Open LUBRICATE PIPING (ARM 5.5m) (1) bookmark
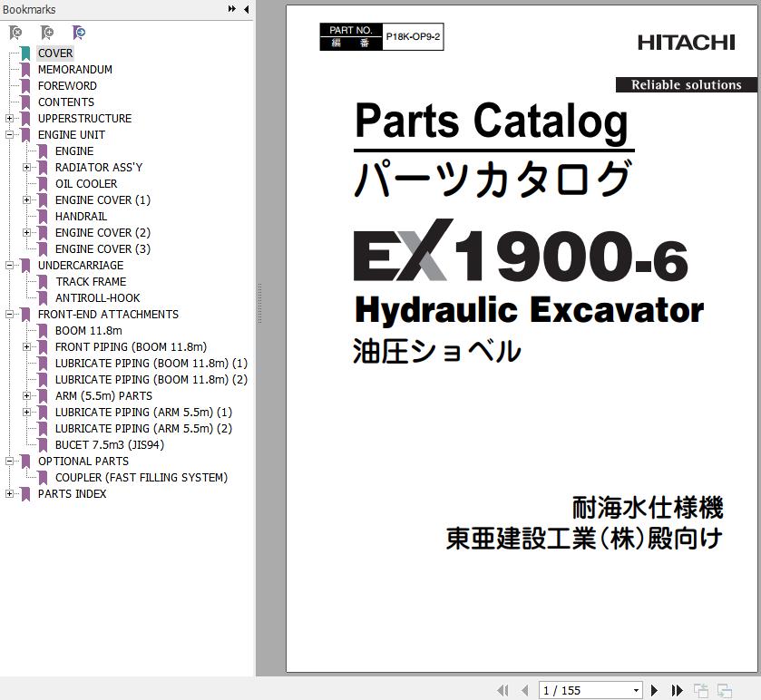Viewport: 761px width, 700px height. point(143,413)
